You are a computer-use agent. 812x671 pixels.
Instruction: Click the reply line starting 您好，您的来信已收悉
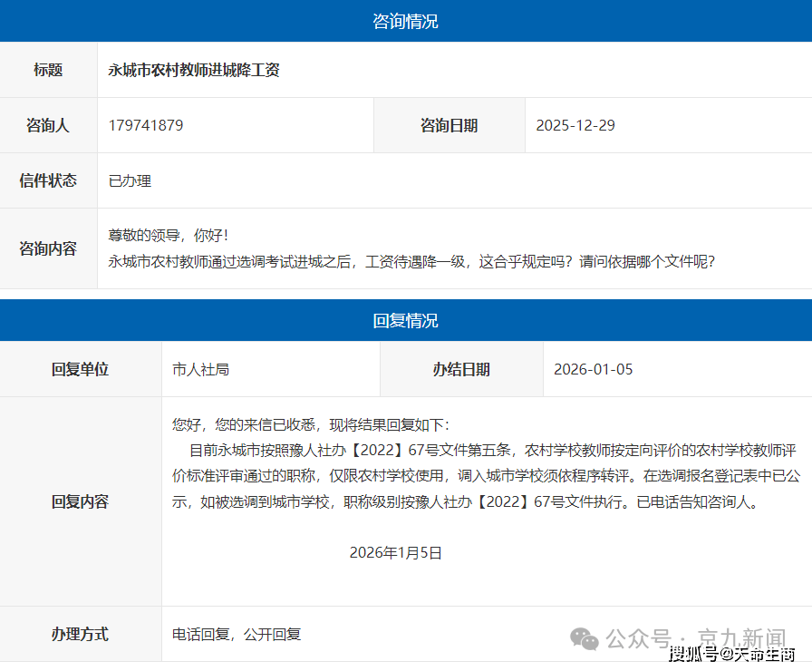(x=311, y=424)
